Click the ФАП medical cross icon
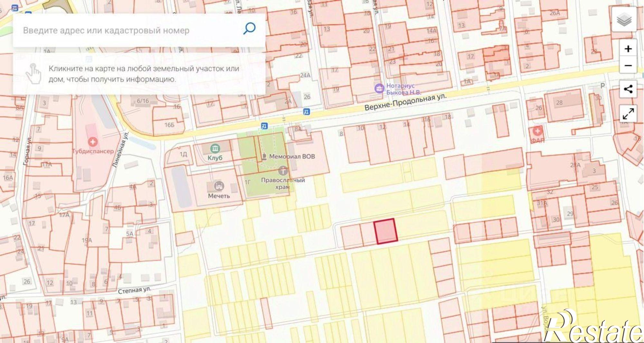 tap(537, 131)
